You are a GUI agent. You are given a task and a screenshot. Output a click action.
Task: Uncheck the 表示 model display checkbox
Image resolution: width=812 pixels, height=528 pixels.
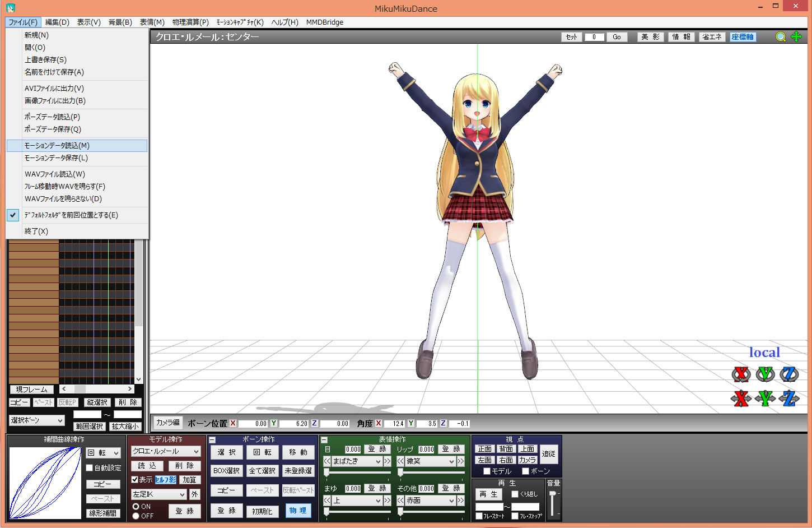pos(134,480)
